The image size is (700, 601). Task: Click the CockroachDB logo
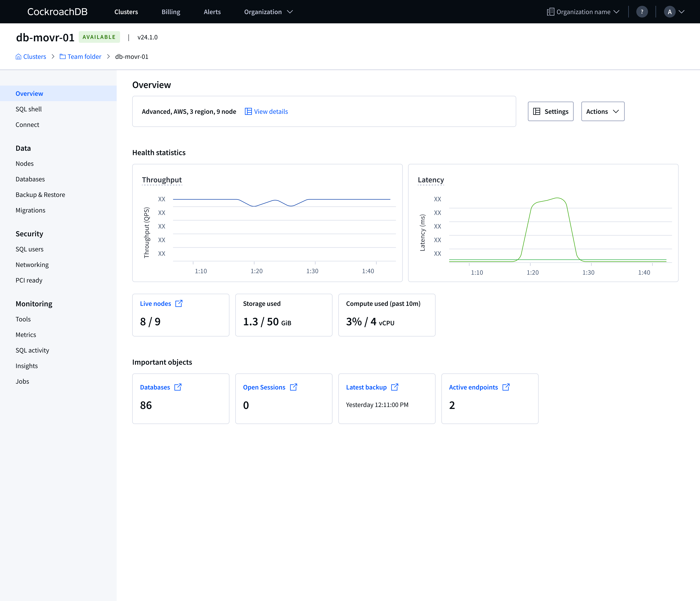click(x=57, y=12)
